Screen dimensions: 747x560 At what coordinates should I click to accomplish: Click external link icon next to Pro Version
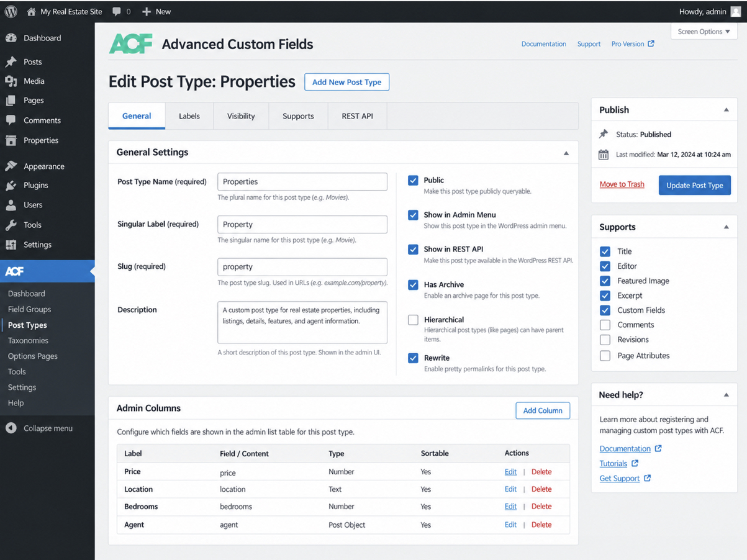pyautogui.click(x=651, y=43)
